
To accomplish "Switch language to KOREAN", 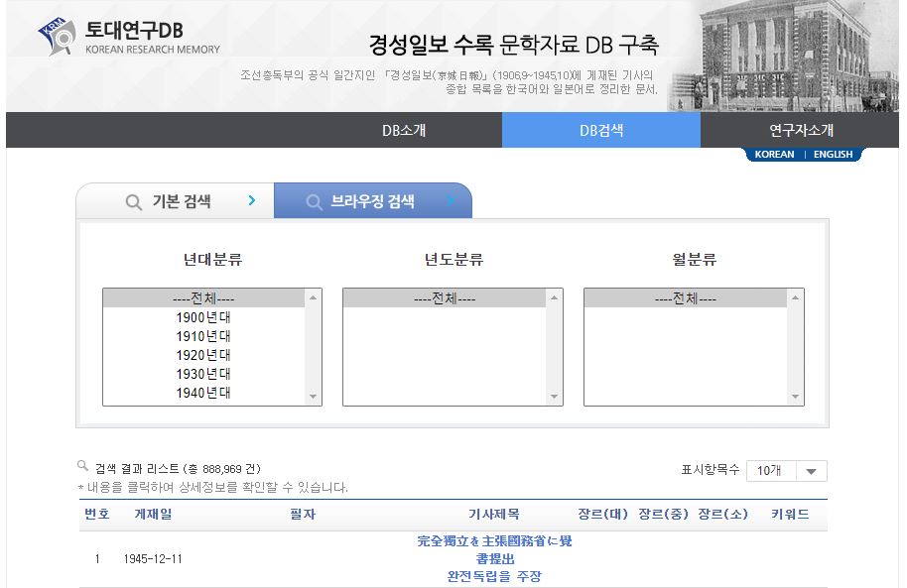I will pos(774,155).
